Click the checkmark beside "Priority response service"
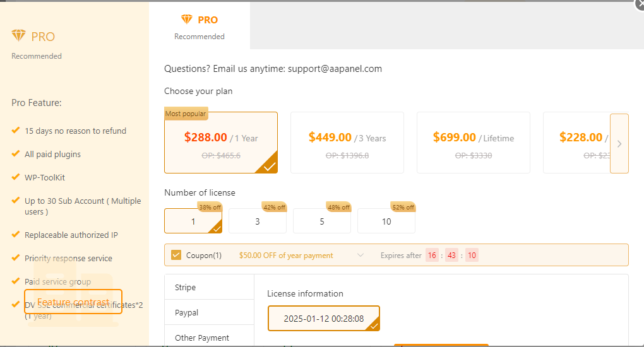The image size is (644, 347). point(16,258)
